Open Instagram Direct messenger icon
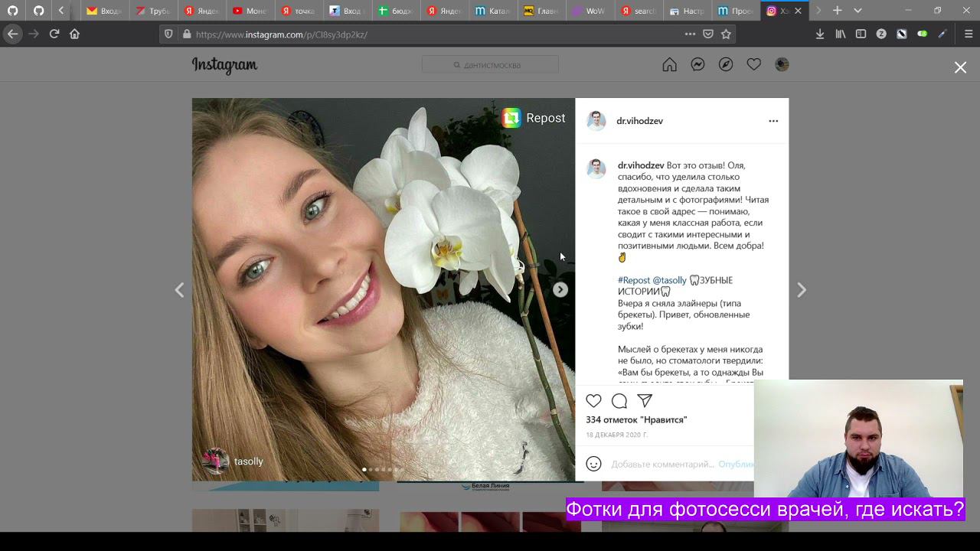 tap(697, 65)
